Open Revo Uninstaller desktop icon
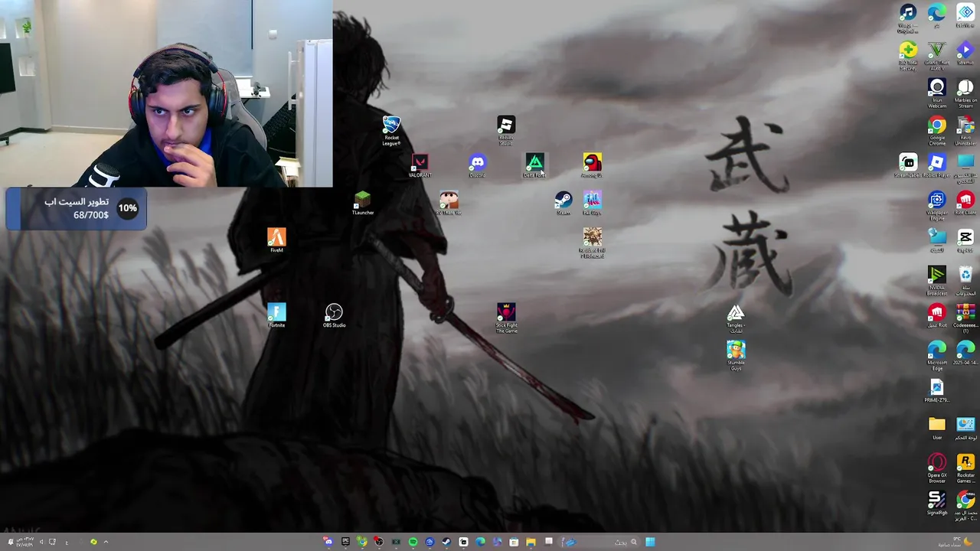 (x=965, y=131)
